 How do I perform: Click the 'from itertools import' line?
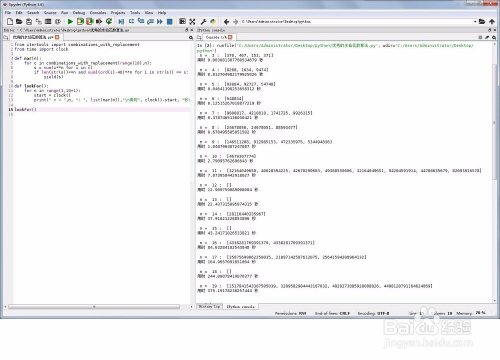point(77,44)
